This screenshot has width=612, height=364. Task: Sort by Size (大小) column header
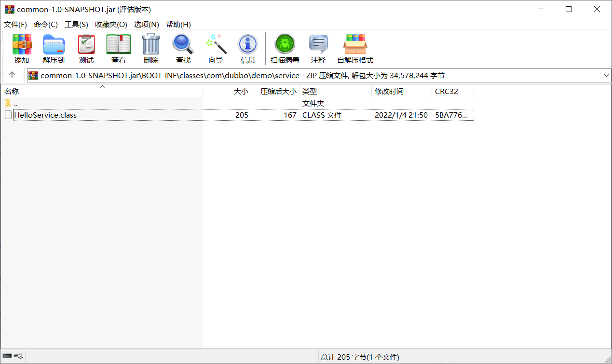click(227, 91)
